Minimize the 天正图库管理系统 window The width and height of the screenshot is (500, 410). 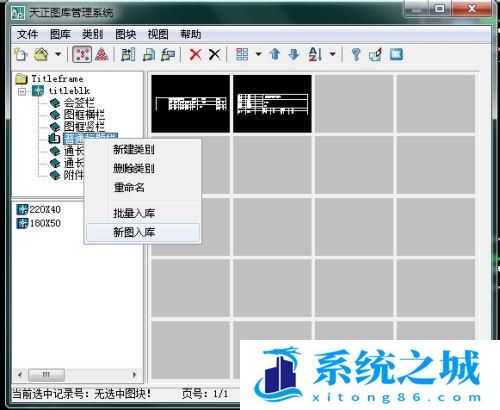pos(416,9)
